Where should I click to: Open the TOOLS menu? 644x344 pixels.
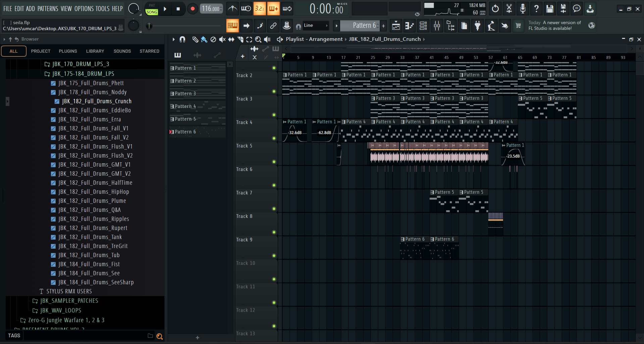pos(102,9)
